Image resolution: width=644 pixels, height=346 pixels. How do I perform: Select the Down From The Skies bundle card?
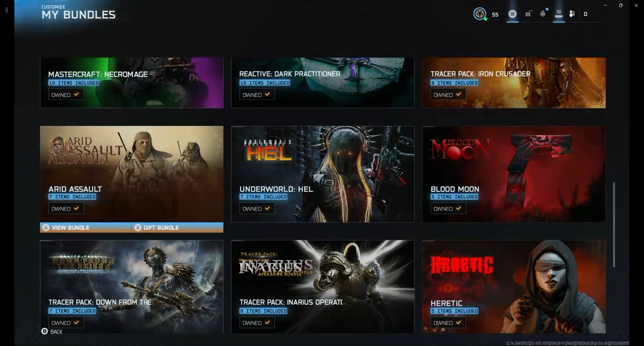coord(131,287)
